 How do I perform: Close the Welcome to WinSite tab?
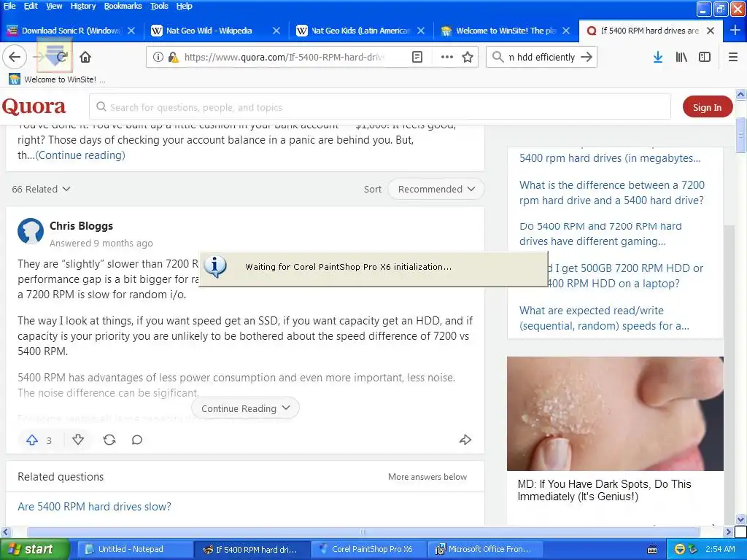click(566, 31)
